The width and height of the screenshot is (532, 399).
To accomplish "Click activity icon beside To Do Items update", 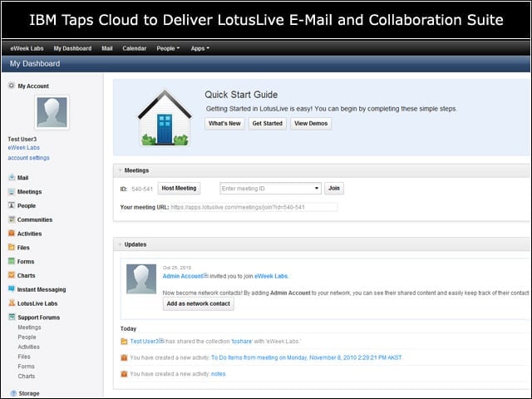I will (124, 357).
